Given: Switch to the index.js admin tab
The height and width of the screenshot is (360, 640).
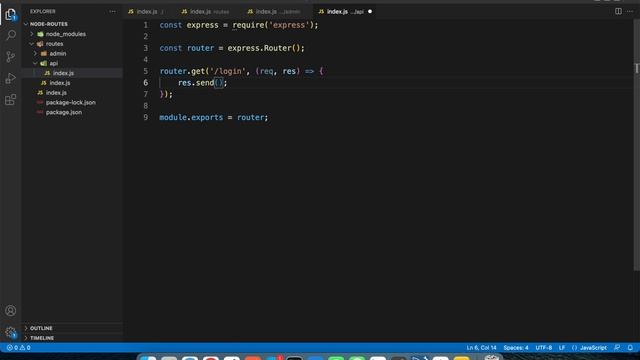Looking at the screenshot, I should click(276, 11).
